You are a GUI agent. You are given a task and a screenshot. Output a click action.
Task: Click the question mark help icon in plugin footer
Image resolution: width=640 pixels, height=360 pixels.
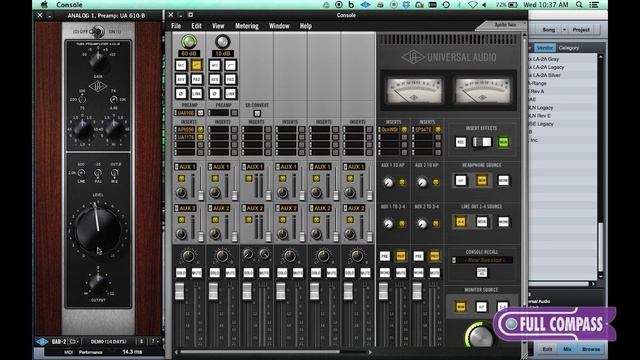tap(153, 341)
